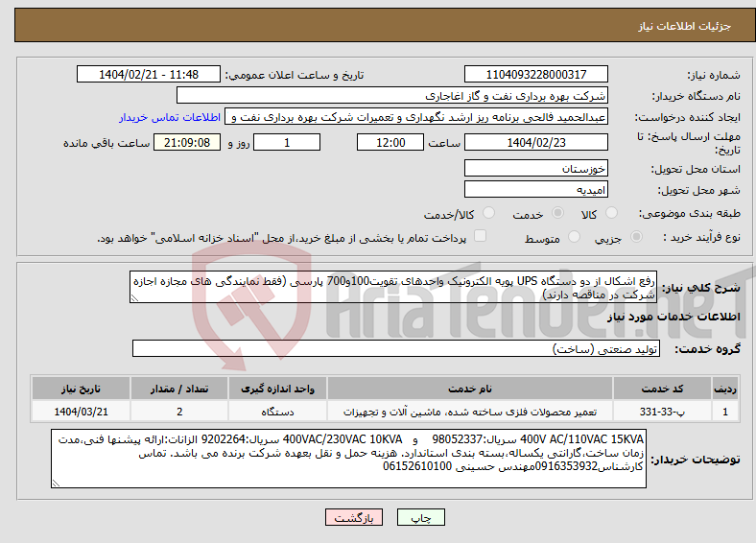Click the شماره نیاز label
The height and width of the screenshot is (543, 756).
coord(714,75)
